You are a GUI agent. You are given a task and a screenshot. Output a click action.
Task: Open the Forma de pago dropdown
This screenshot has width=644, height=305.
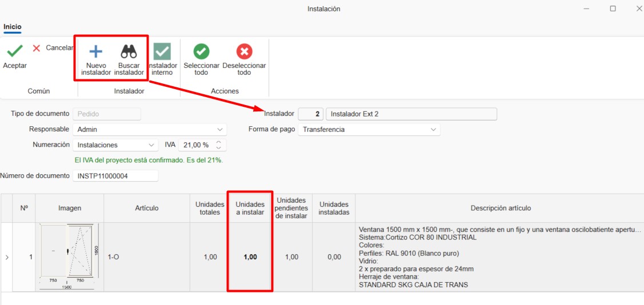point(433,130)
